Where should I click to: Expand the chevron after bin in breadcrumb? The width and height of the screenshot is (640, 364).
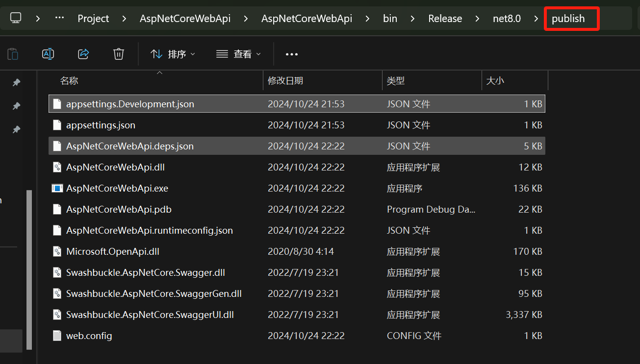(412, 19)
